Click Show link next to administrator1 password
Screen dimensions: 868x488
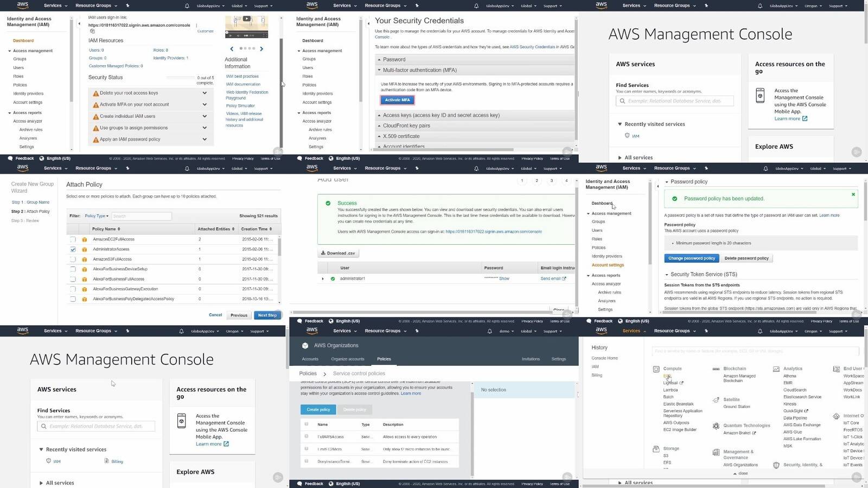coord(504,278)
